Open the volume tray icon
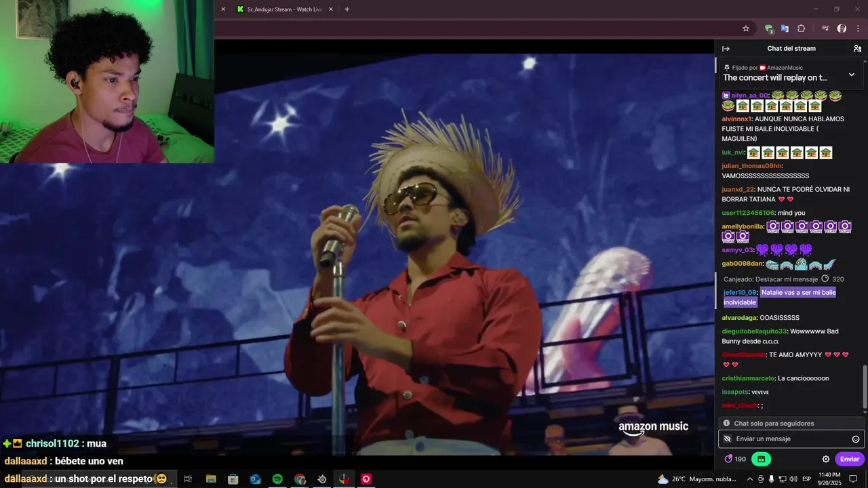The image size is (868, 488). pyautogui.click(x=793, y=479)
